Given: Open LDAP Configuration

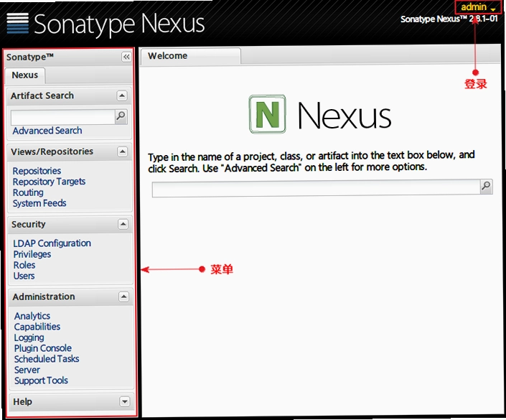Looking at the screenshot, I should tap(52, 243).
